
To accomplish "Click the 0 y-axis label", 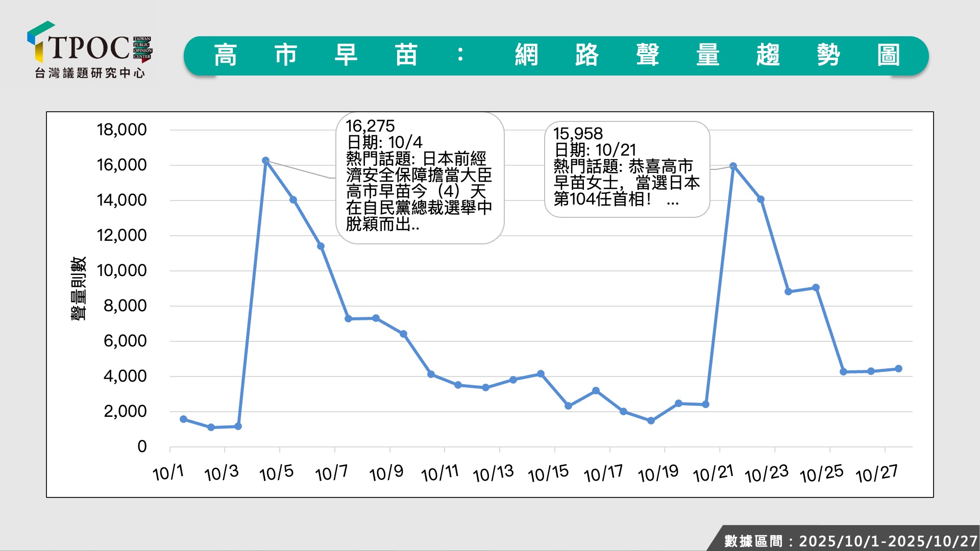I will coord(142,446).
